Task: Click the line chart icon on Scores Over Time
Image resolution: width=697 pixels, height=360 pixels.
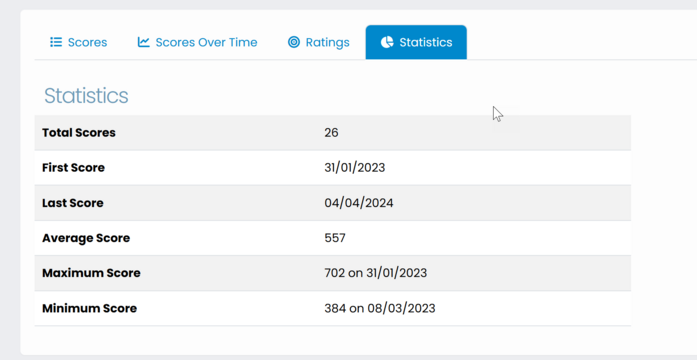Action: (144, 42)
